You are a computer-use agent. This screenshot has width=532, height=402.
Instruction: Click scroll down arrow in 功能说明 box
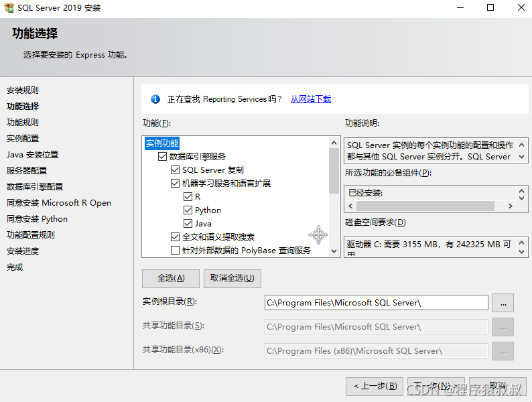[x=522, y=157]
